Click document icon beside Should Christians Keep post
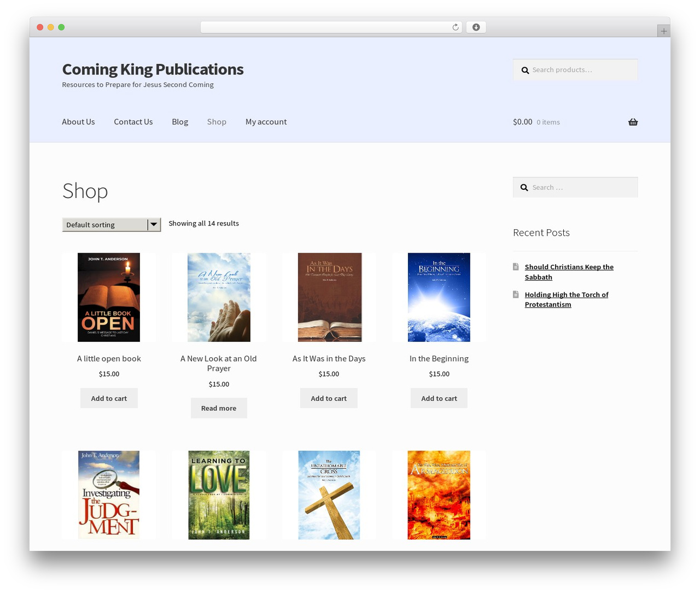 click(516, 266)
